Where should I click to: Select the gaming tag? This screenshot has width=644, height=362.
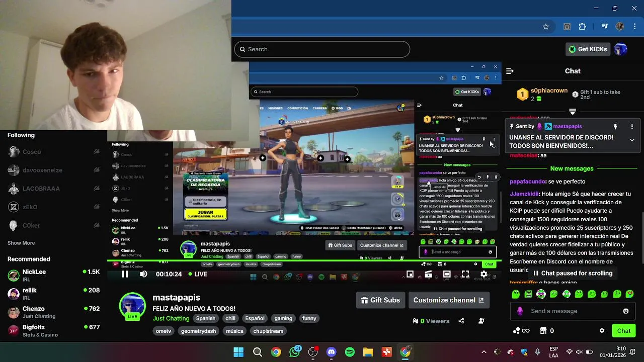tap(283, 318)
